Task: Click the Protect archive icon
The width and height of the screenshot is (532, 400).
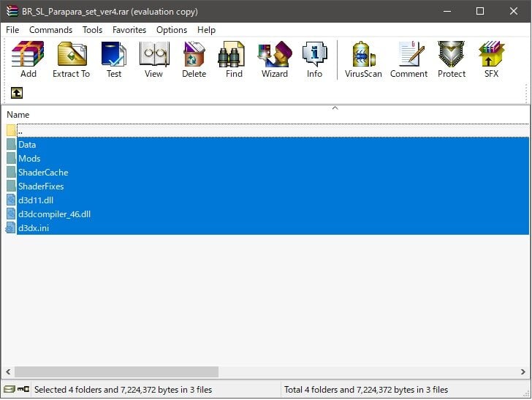Action: tap(452, 60)
